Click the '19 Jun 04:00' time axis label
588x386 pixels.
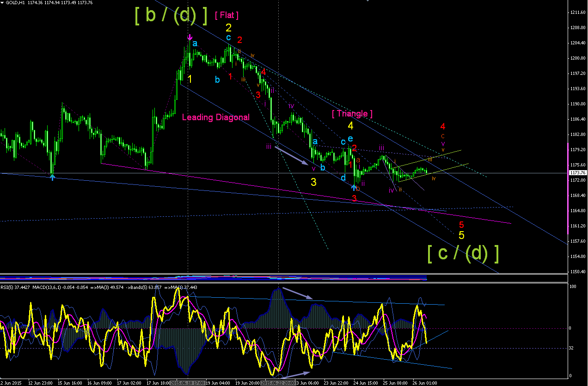click(218, 383)
